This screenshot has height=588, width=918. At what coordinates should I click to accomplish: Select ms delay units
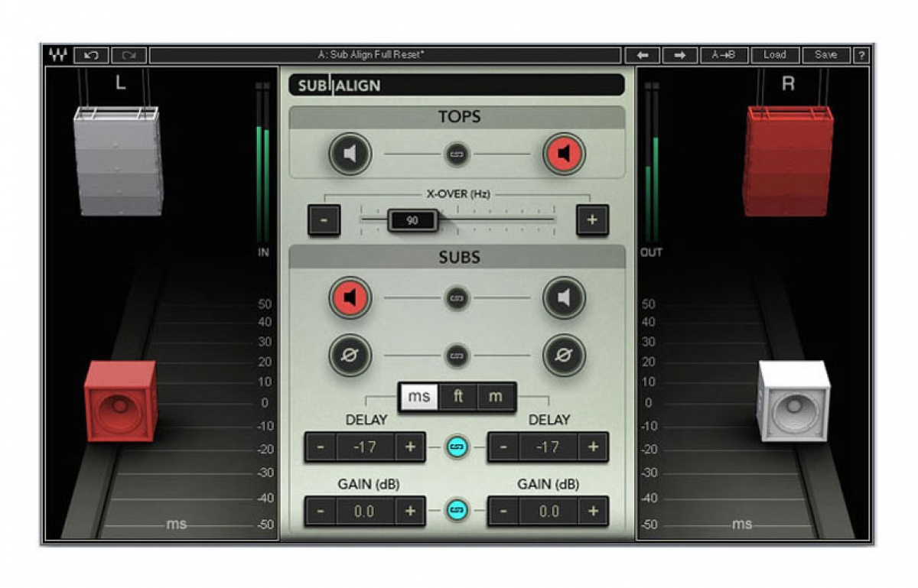419,398
